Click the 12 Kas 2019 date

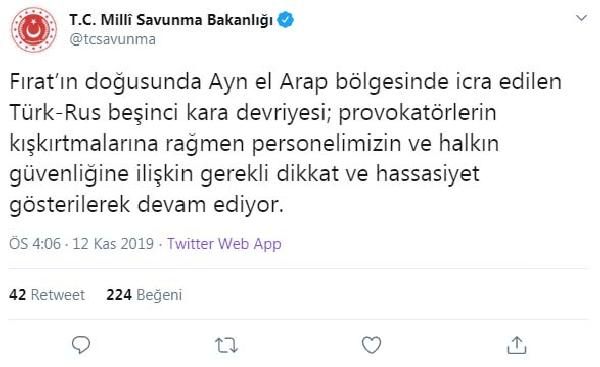click(113, 244)
